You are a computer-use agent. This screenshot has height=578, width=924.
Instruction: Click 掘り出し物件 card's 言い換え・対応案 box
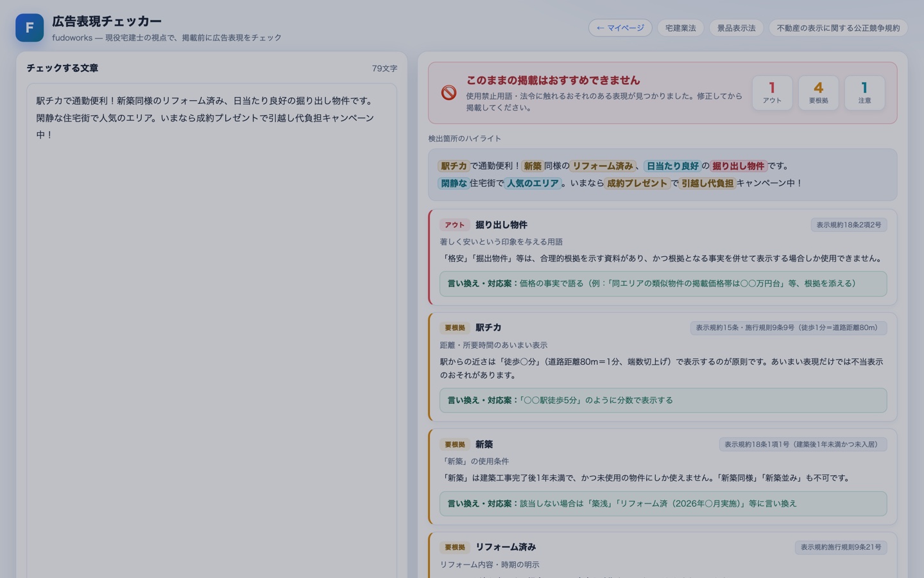point(663,283)
